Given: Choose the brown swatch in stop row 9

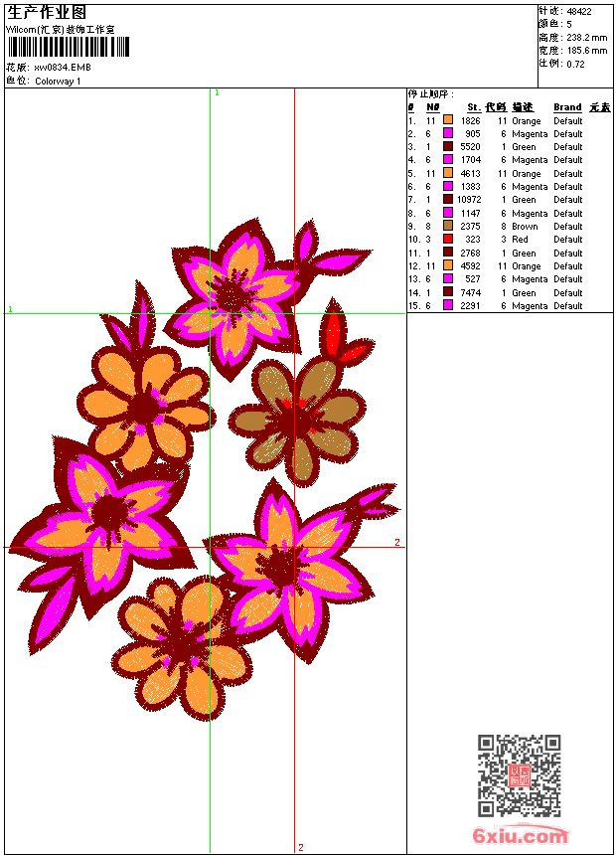Looking at the screenshot, I should tap(448, 226).
